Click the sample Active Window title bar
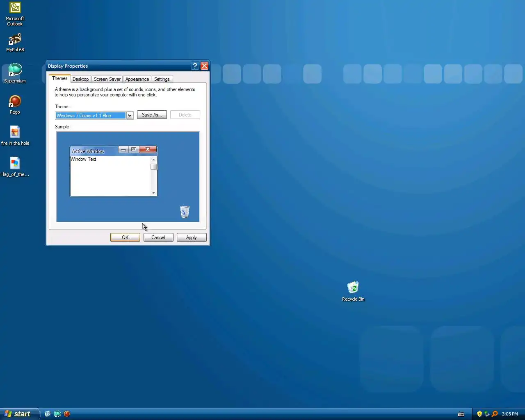 [x=94, y=151]
